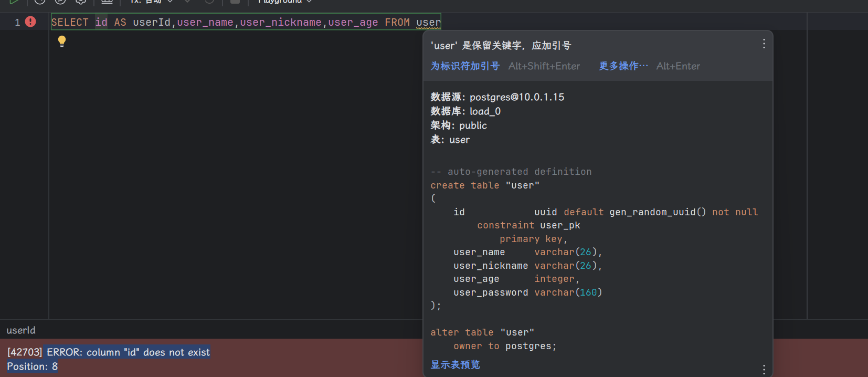
Task: Click the explain plan icon in the toolbar
Action: coord(60,2)
